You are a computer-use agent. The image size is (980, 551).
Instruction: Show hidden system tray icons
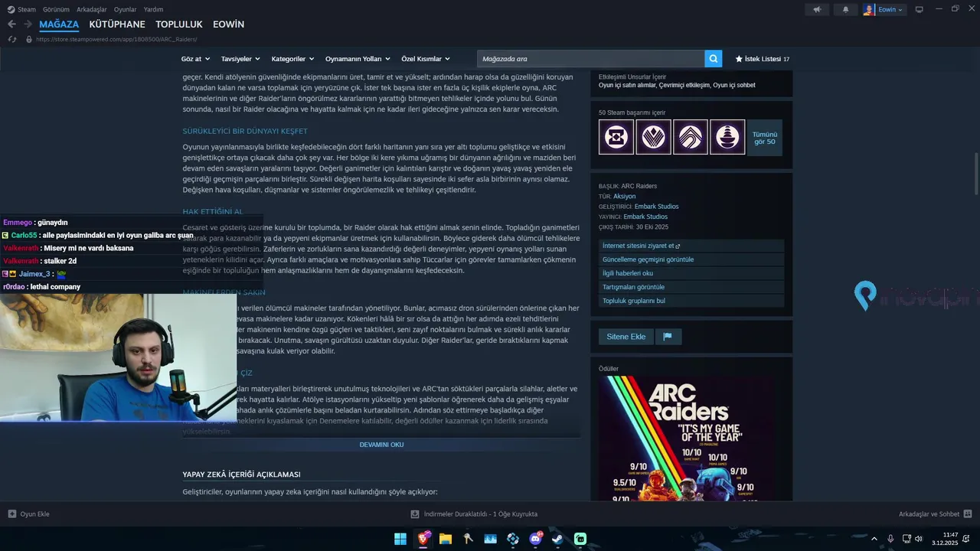tap(874, 539)
